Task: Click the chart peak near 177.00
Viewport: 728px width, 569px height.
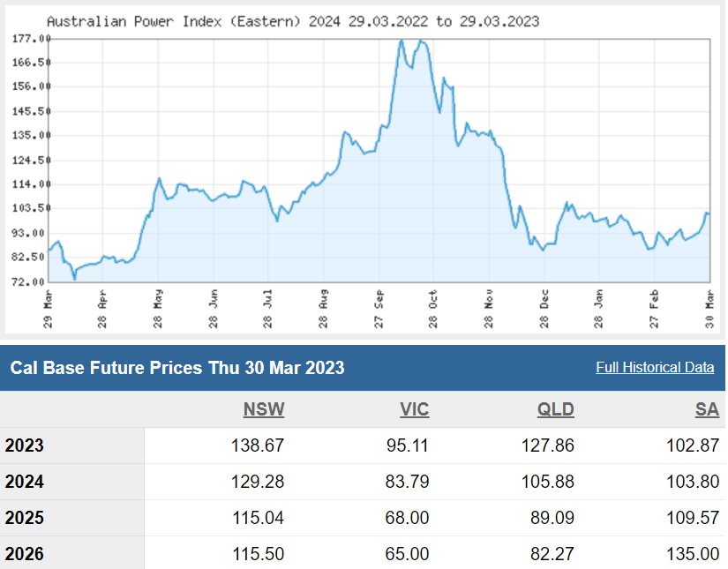Action: tap(402, 41)
